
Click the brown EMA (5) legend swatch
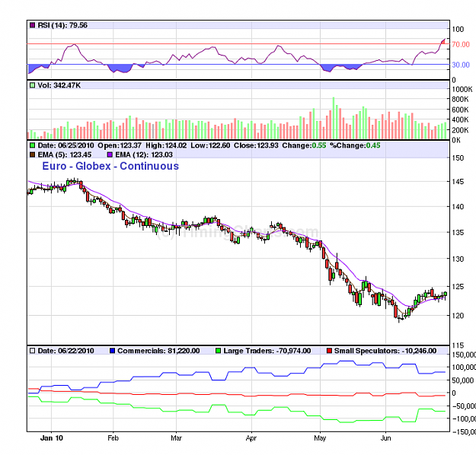(x=33, y=154)
